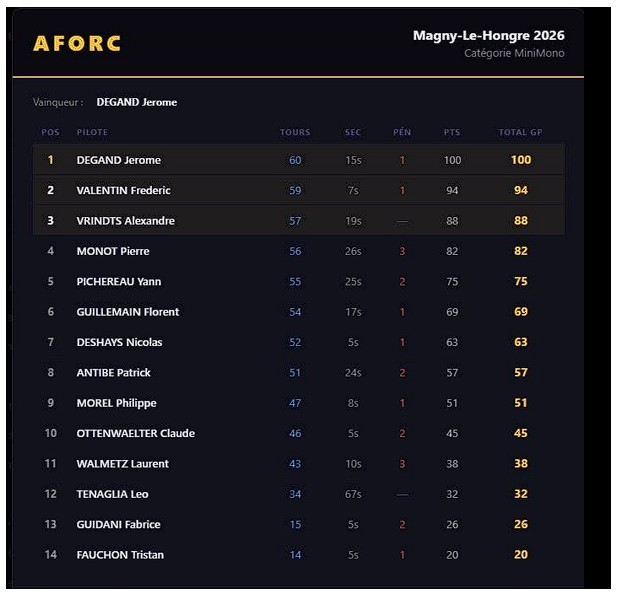
Task: Click pilot name VRINDTS Alexandre
Action: pyautogui.click(x=125, y=221)
